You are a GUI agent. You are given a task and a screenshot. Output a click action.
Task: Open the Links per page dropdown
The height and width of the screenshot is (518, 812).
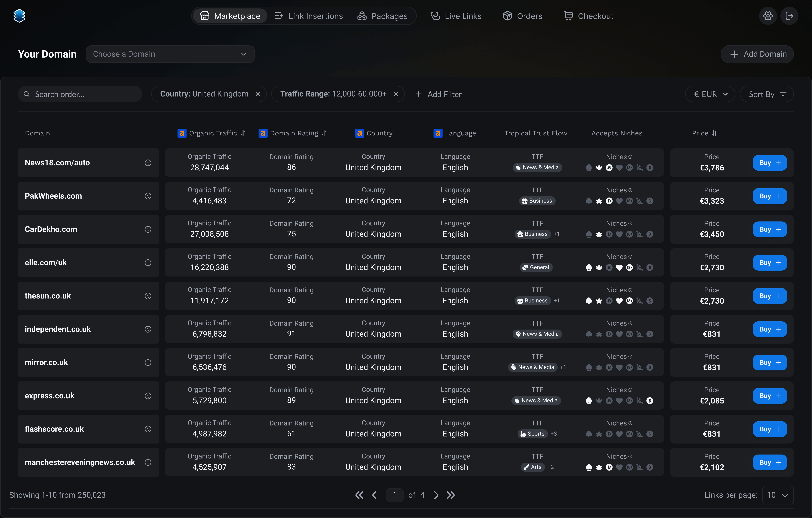(778, 495)
